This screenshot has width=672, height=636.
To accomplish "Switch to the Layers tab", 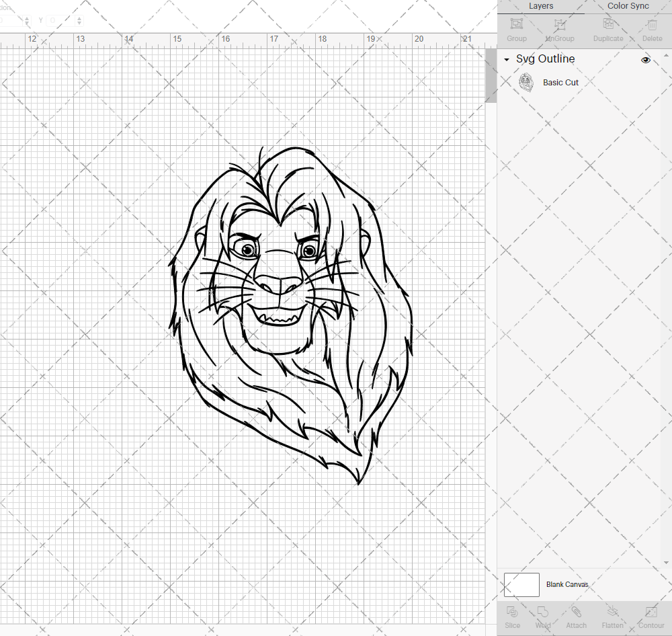I will (x=541, y=6).
